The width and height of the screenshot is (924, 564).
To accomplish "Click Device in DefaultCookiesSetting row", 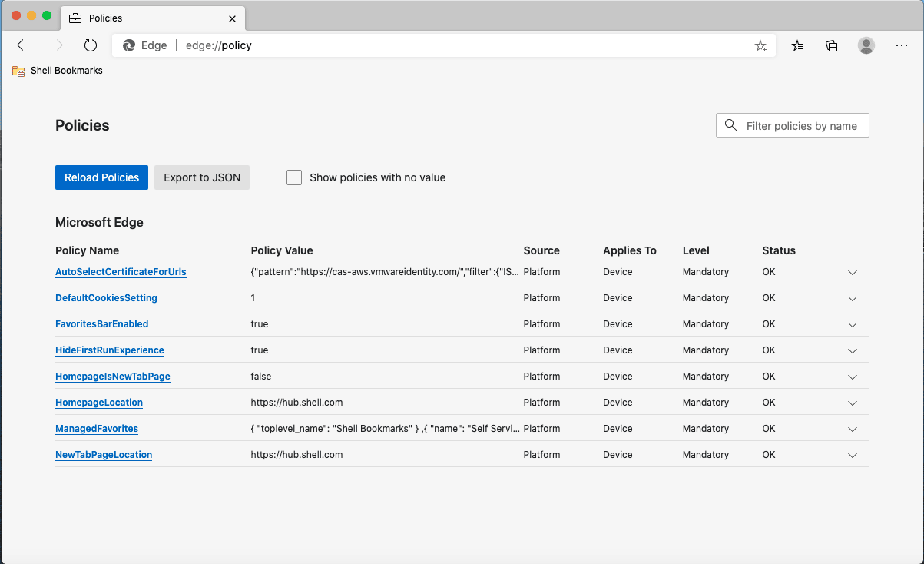I will coord(618,298).
